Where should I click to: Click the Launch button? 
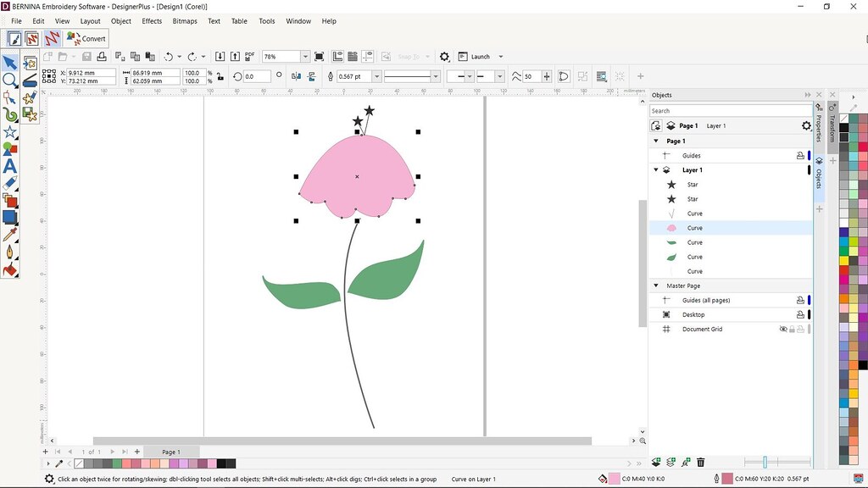481,56
